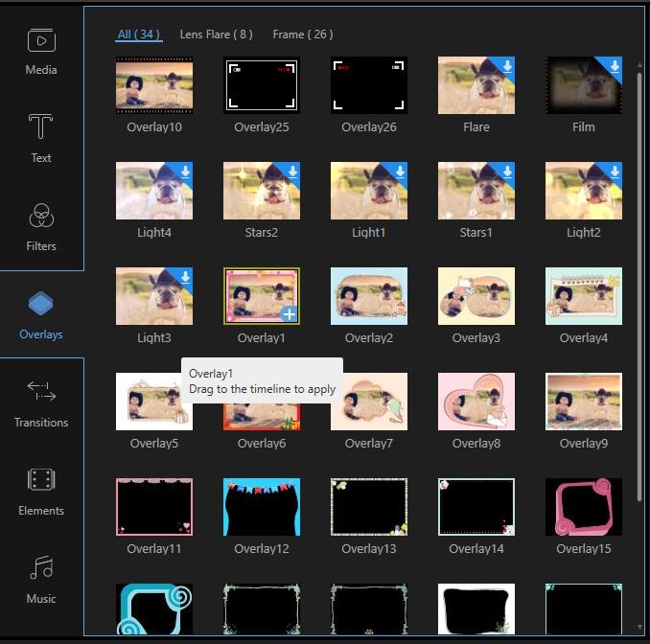Select the Overlay11 thumbnail
This screenshot has width=650, height=644.
click(x=154, y=507)
